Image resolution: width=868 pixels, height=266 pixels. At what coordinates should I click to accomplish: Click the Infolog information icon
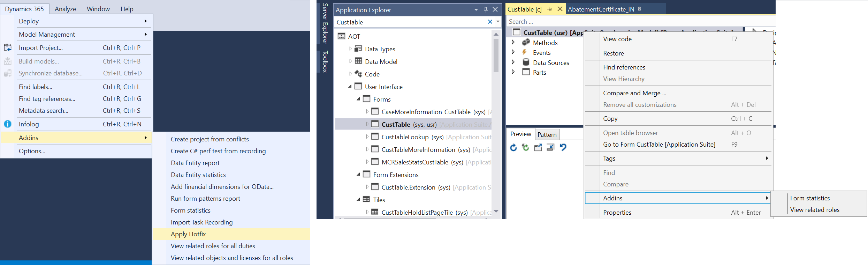click(x=8, y=124)
